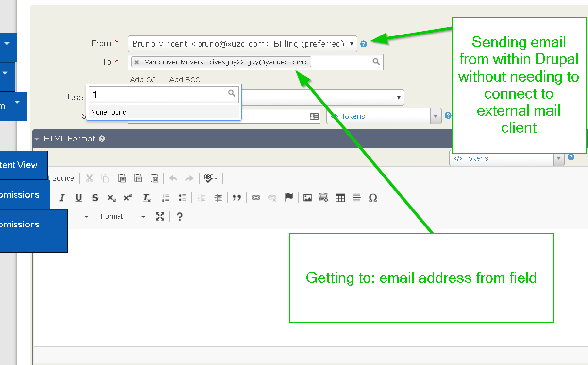
Task: Click the Unlink icon
Action: pos(272,198)
